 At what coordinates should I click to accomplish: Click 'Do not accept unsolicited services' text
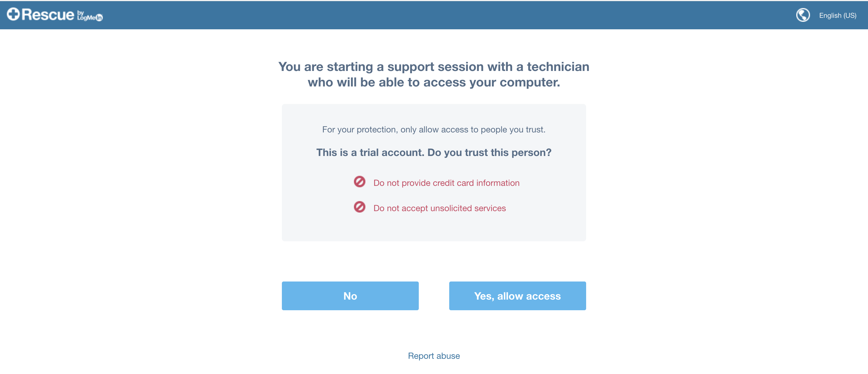439,208
